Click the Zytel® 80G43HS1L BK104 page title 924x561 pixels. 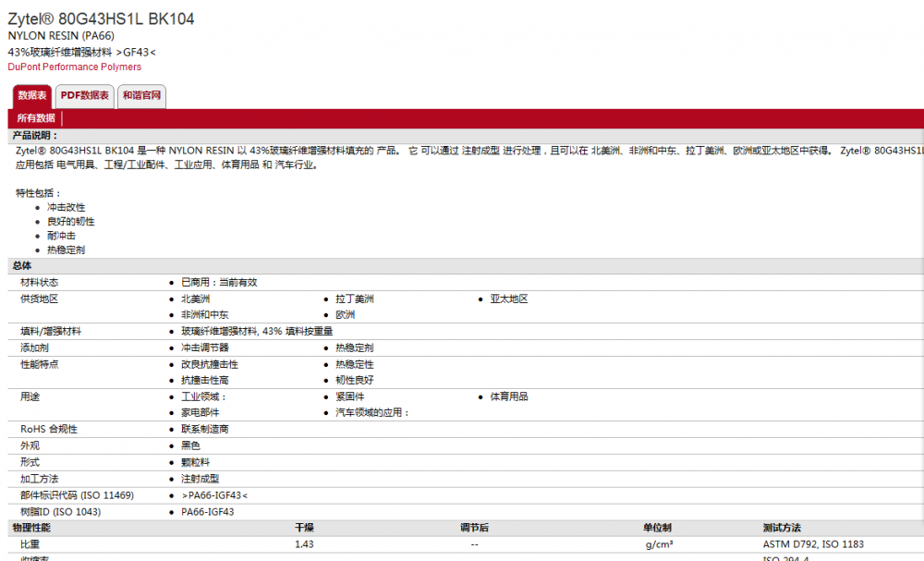[101, 18]
